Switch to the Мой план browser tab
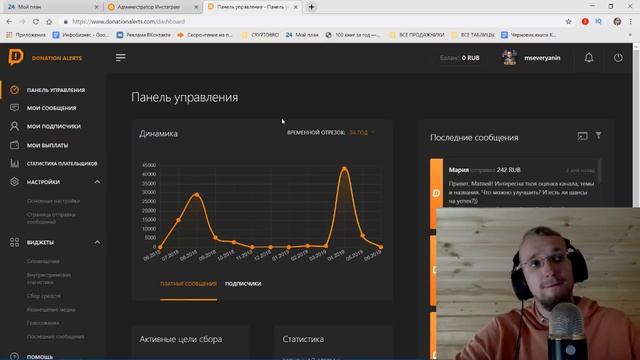 tap(52, 7)
